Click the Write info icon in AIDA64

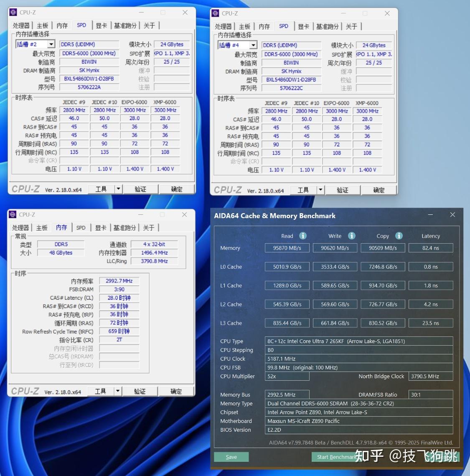click(351, 236)
